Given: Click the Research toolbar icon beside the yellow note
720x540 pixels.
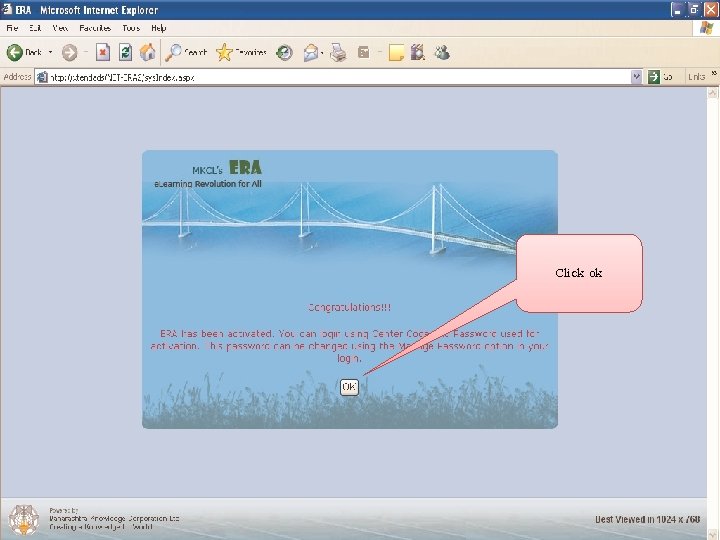Looking at the screenshot, I should click(x=418, y=52).
